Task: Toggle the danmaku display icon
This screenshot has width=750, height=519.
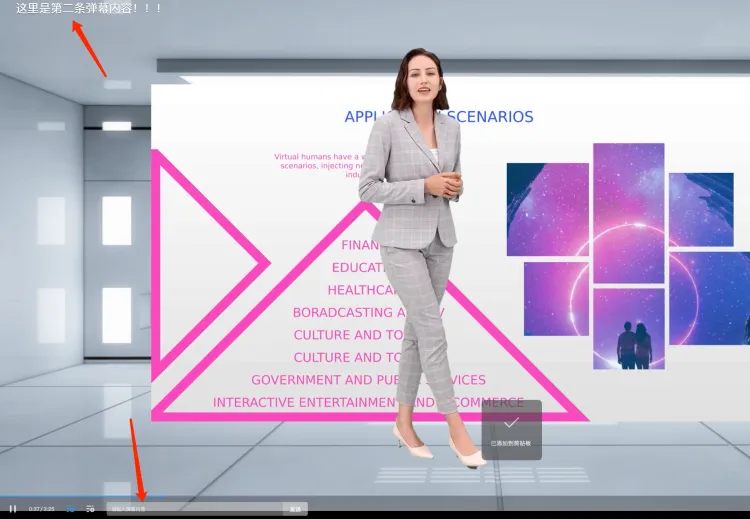Action: pos(70,509)
